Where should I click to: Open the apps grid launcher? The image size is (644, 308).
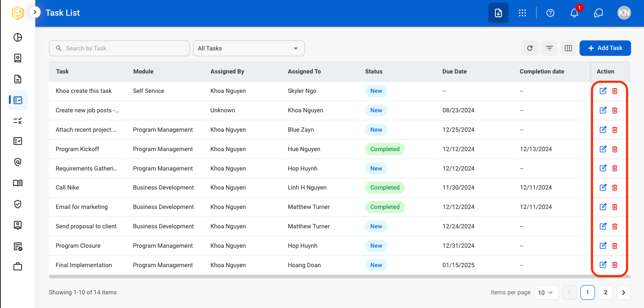tap(523, 13)
